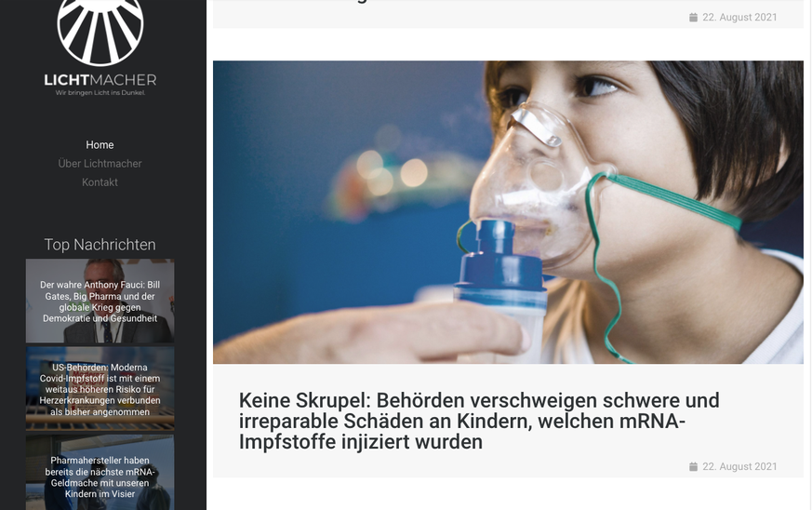Click the 'Wir bringen Licht ins Dunkel' tagline
Viewport: 812px width, 510px height.
tap(100, 93)
